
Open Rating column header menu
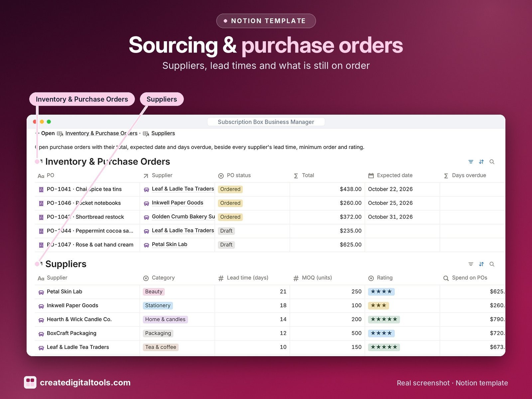point(380,278)
